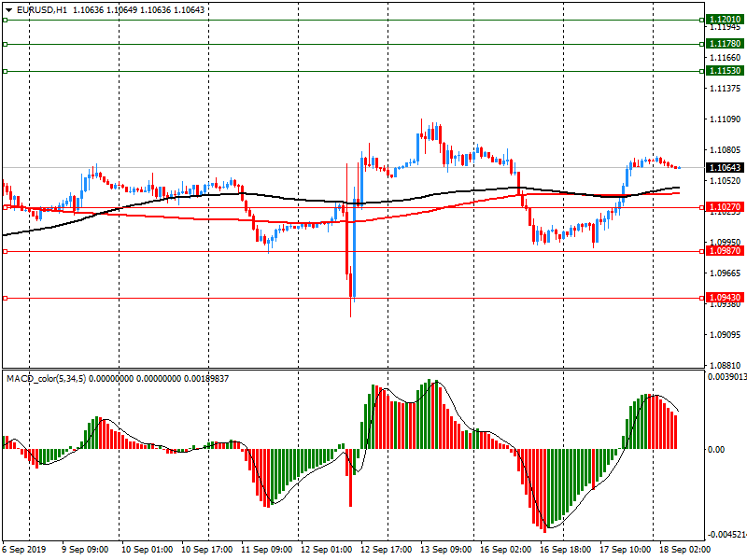Click the 10 Sep 01:00 time label

[x=148, y=550]
